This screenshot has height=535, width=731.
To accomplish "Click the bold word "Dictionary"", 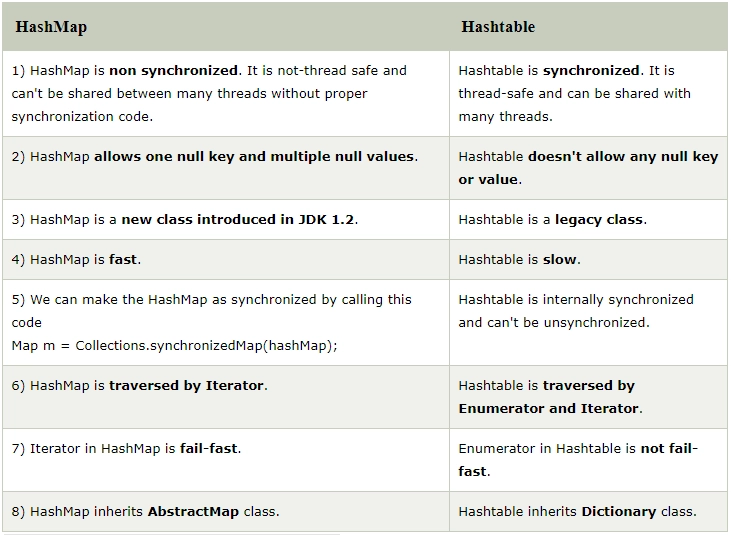I will click(x=620, y=511).
